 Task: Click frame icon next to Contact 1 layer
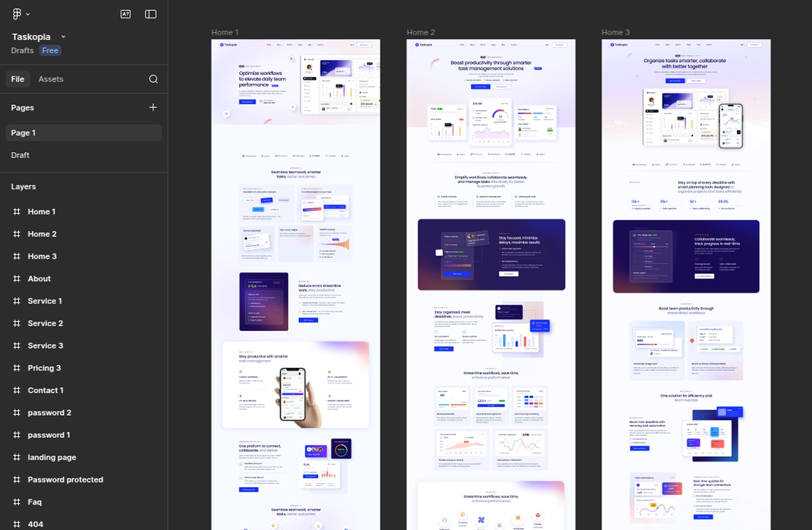tap(17, 390)
